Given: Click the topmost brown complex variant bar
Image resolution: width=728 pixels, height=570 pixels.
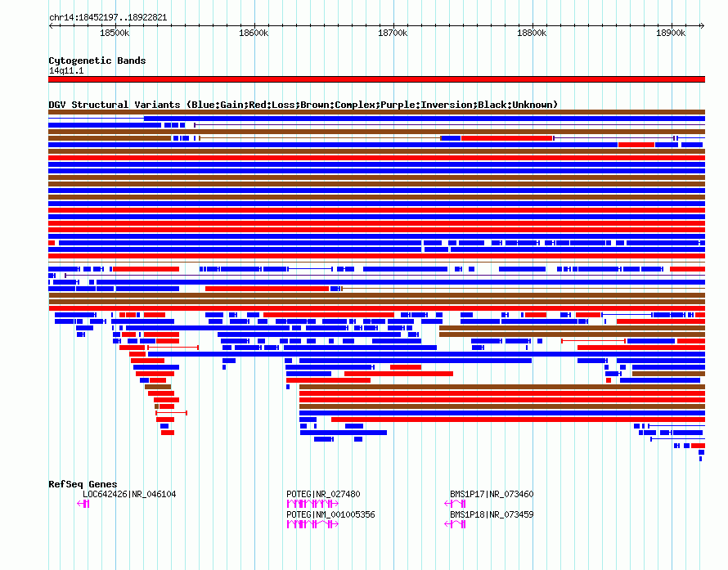Looking at the screenshot, I should click(376, 112).
